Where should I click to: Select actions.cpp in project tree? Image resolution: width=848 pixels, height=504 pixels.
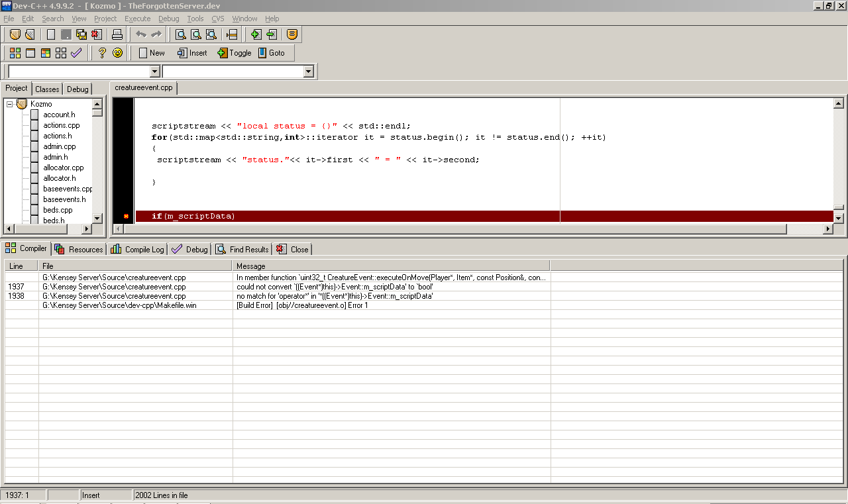[x=61, y=125]
